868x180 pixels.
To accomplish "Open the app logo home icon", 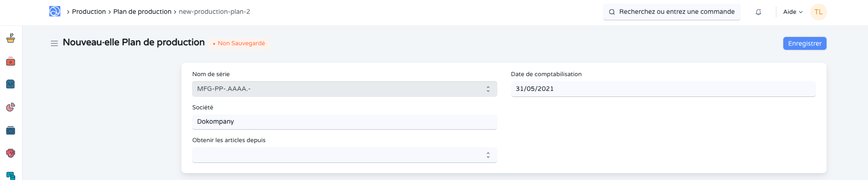I will 55,12.
